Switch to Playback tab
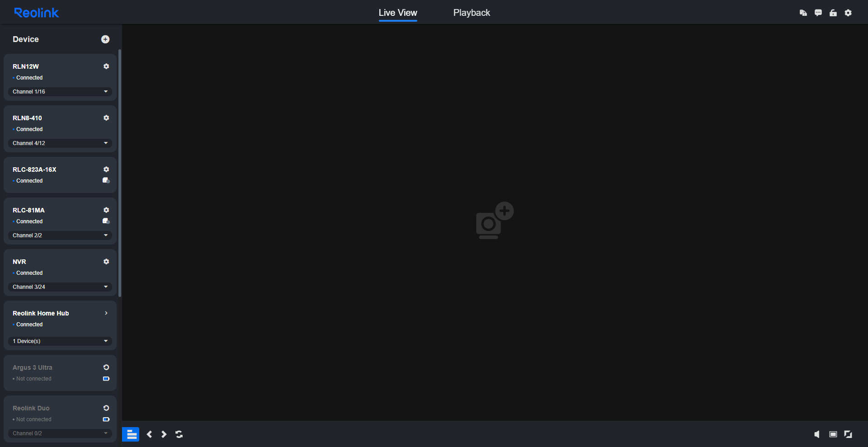 pos(472,13)
